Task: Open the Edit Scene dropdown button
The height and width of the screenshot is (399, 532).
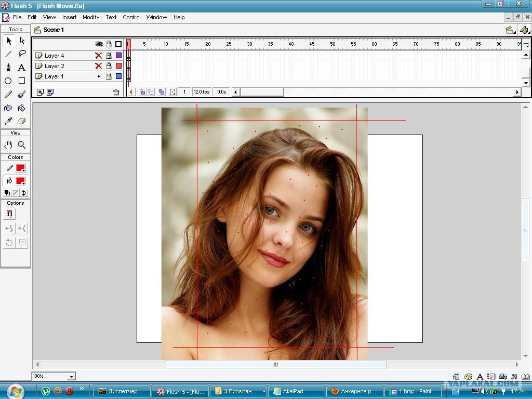Action: (510, 30)
